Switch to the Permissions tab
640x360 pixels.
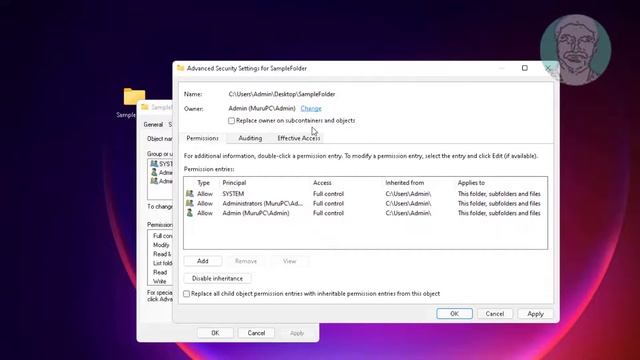(202, 138)
